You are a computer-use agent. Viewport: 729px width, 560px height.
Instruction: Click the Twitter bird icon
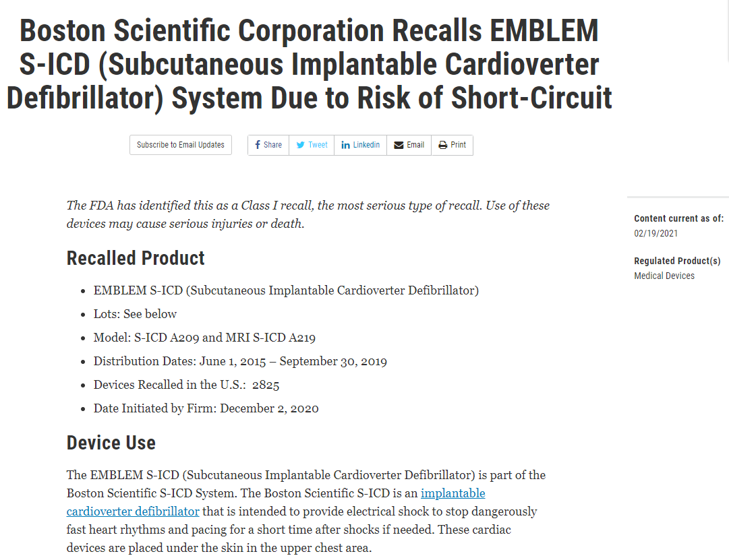pos(301,145)
